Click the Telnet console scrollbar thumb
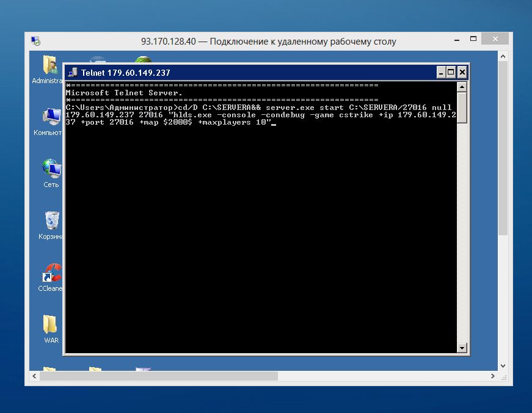 coord(462,108)
